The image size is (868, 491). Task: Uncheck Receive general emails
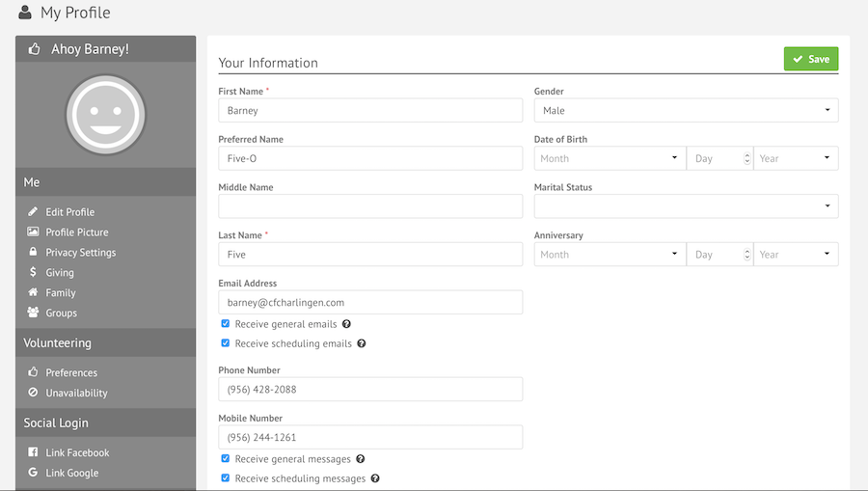click(x=226, y=323)
